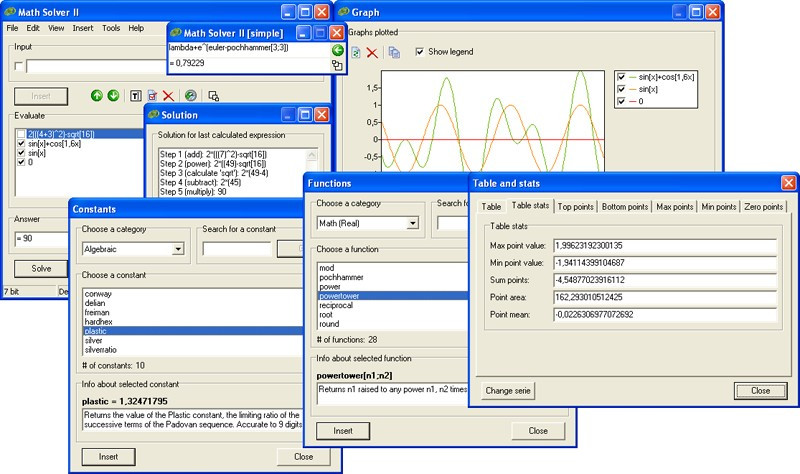Screen dimensions: 800x474
Task: Switch to the Table tab
Action: tap(491, 207)
